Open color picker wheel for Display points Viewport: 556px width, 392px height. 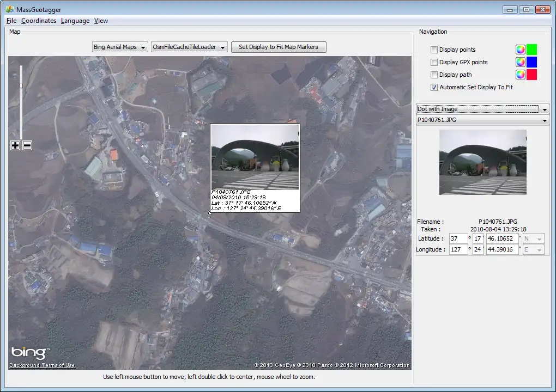click(x=521, y=50)
